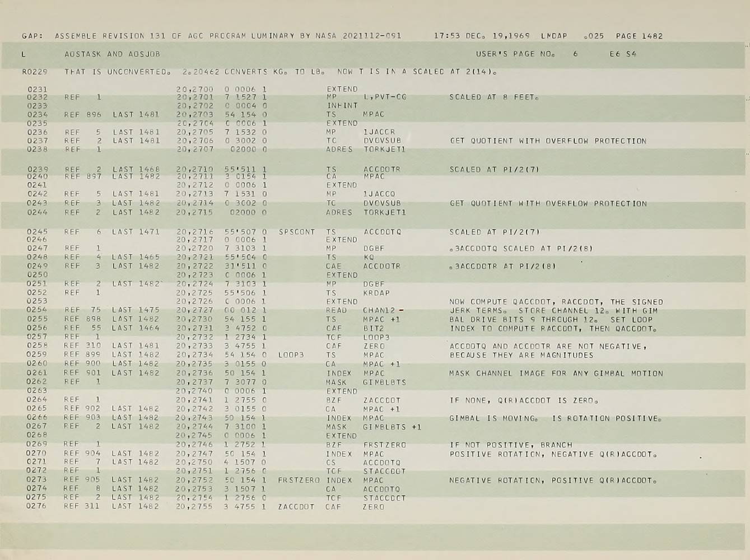Click the title 'AOSTASK AND AOSJOB'

pyautogui.click(x=112, y=54)
